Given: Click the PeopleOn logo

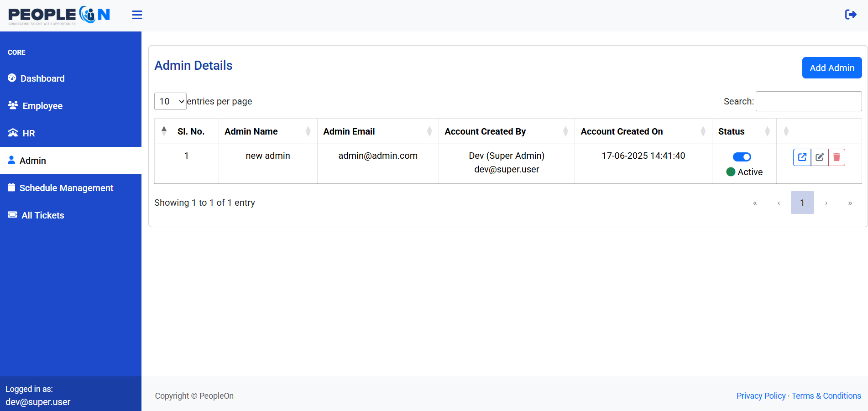Looking at the screenshot, I should click(x=59, y=15).
